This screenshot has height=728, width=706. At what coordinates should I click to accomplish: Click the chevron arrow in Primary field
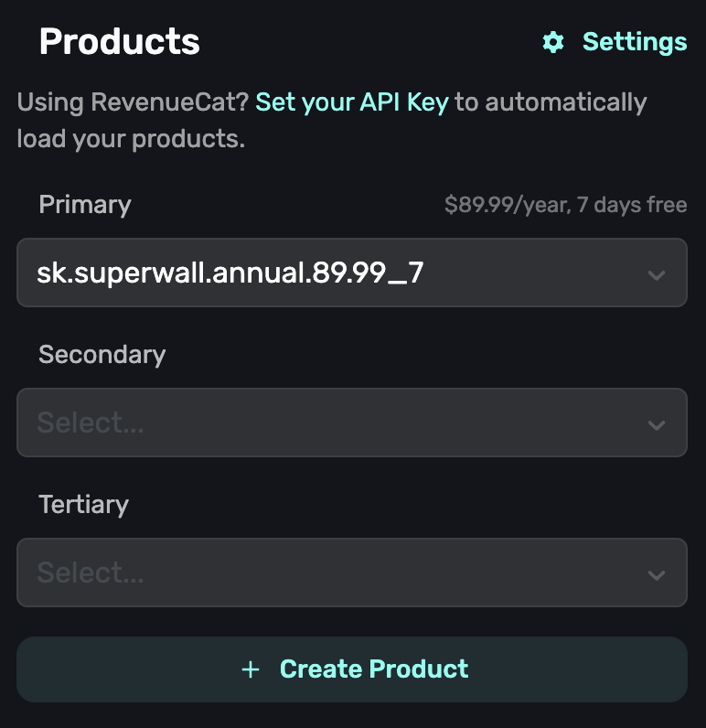click(x=656, y=274)
